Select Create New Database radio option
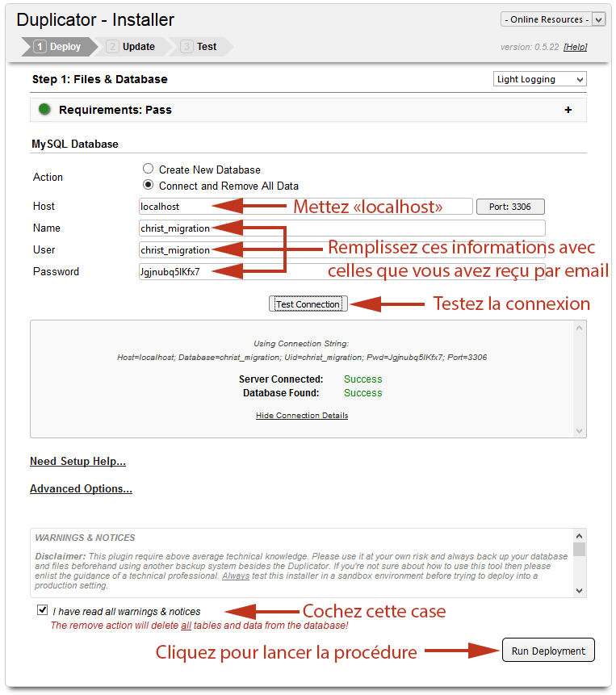616x695 pixels. tap(148, 169)
